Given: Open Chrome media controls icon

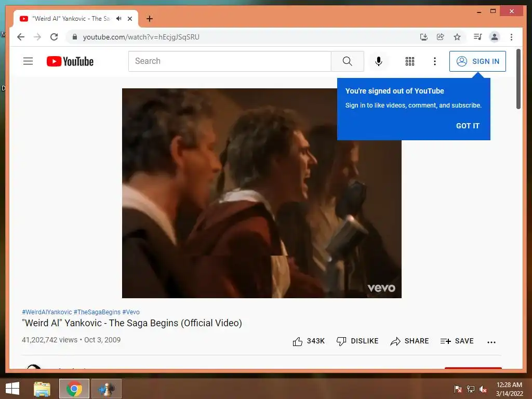Looking at the screenshot, I should coord(478,37).
